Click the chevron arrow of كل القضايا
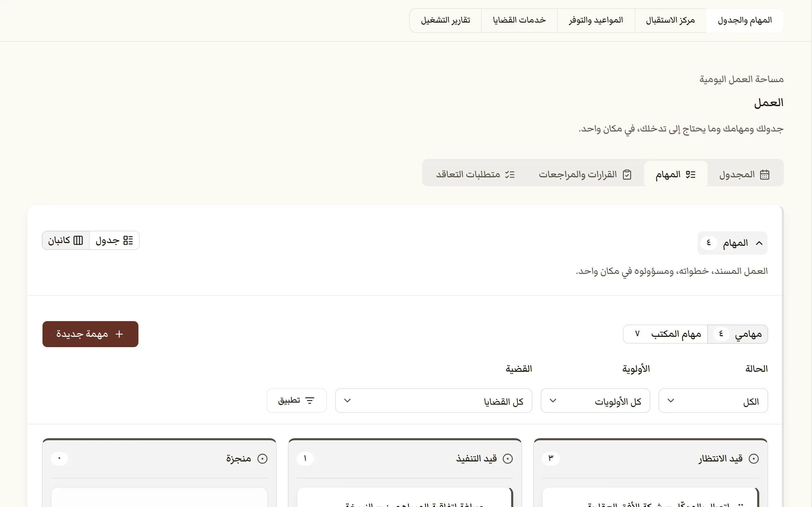 tap(347, 401)
